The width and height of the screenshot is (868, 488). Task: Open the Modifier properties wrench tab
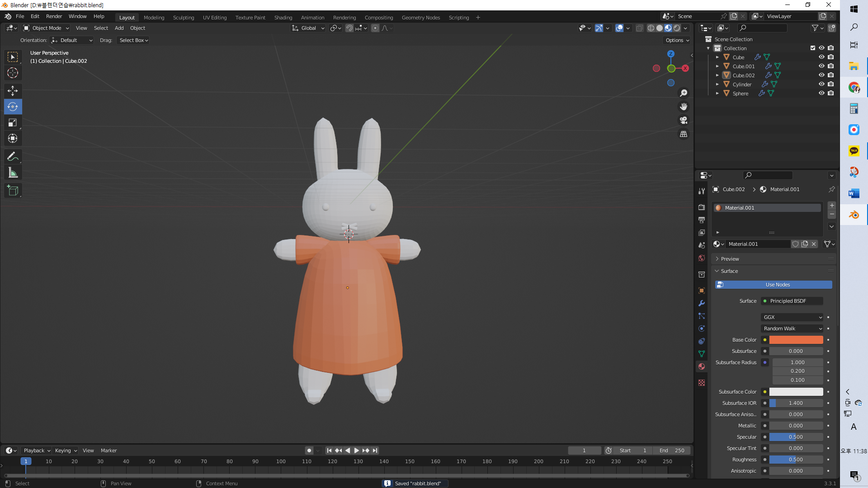pos(702,303)
